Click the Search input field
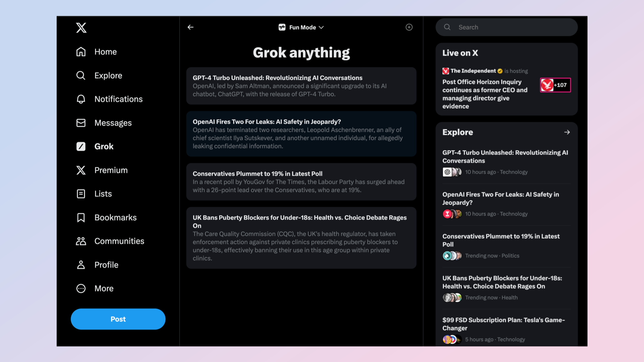The width and height of the screenshot is (644, 362). [x=512, y=27]
